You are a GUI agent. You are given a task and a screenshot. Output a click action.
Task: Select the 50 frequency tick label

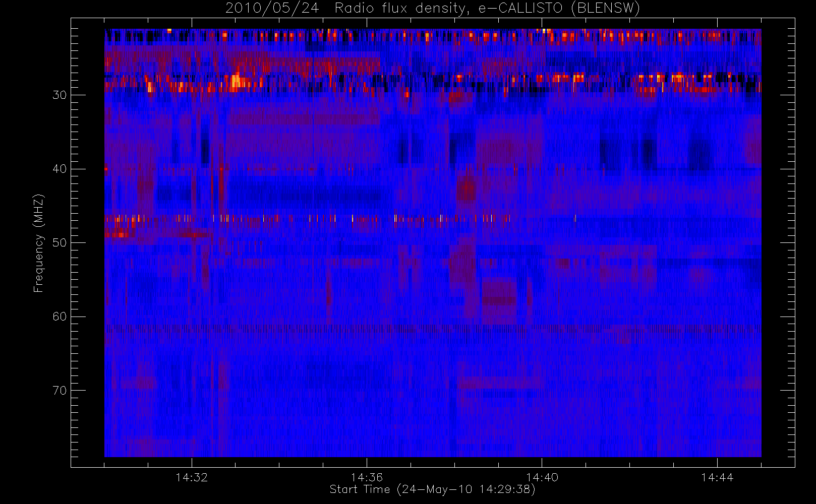tap(60, 242)
